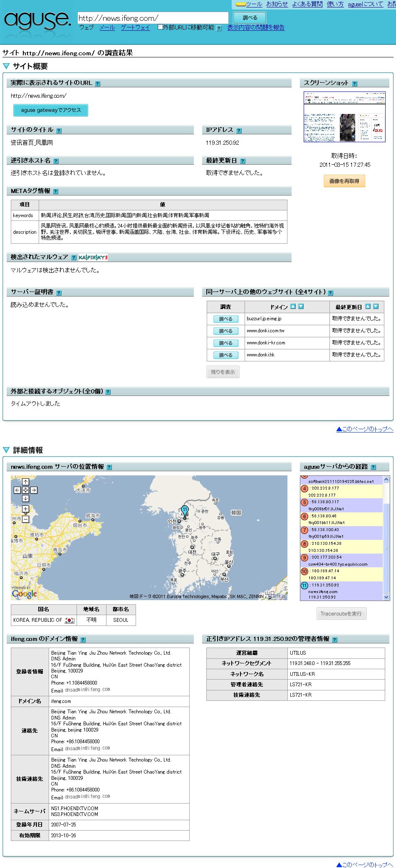The width and height of the screenshot is (396, 868).
Task: Click route hop 9 marker 202.177.203.54
Action: tap(304, 558)
